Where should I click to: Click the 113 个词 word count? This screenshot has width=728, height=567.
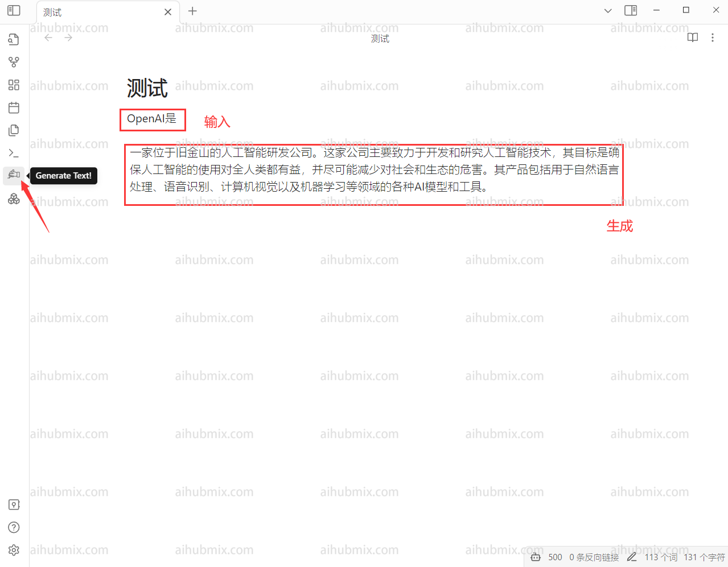point(661,557)
